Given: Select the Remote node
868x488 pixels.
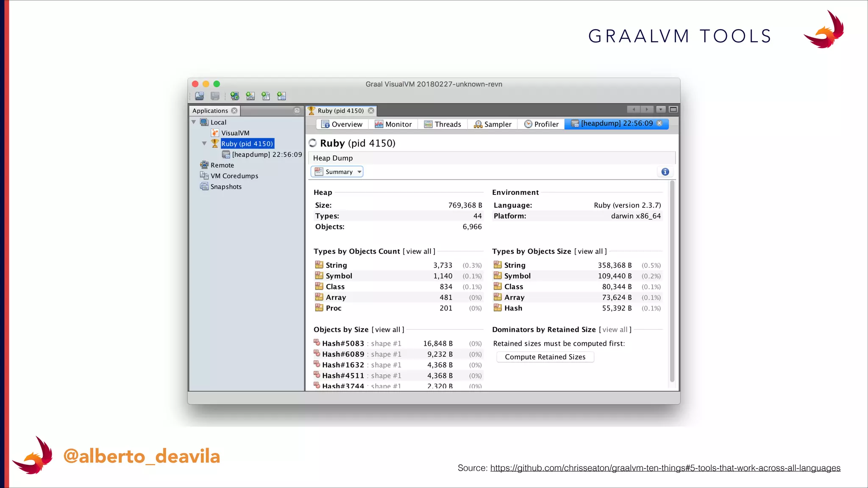Looking at the screenshot, I should (x=222, y=165).
